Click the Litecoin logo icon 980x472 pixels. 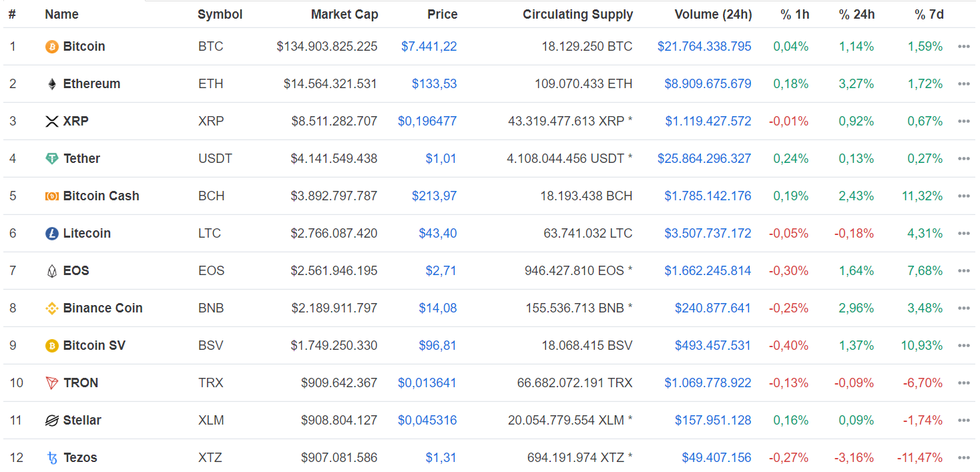pyautogui.click(x=51, y=234)
